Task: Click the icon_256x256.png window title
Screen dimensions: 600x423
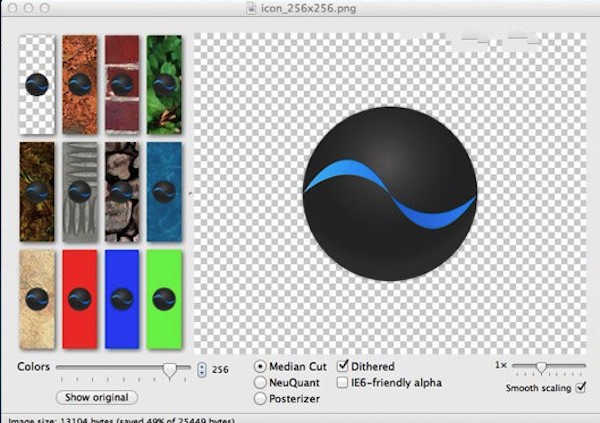Action: tap(308, 8)
